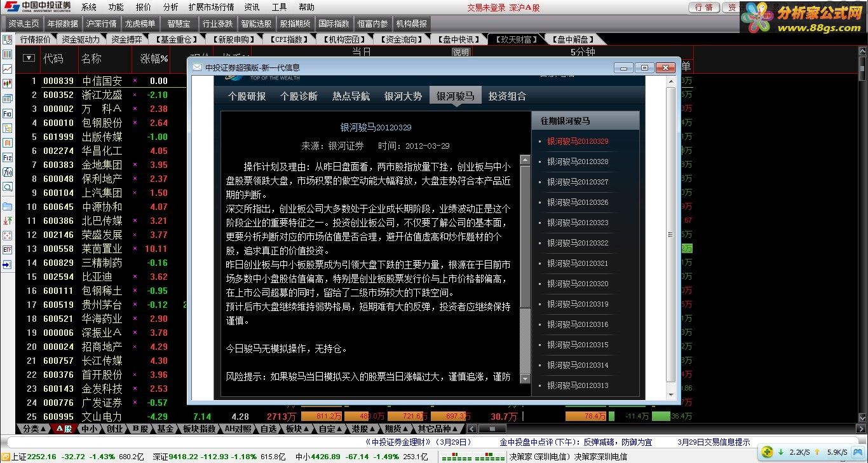The height and width of the screenshot is (463, 868).
Task: Open 金中投盘中点评 news ticker link
Action: pos(576,442)
